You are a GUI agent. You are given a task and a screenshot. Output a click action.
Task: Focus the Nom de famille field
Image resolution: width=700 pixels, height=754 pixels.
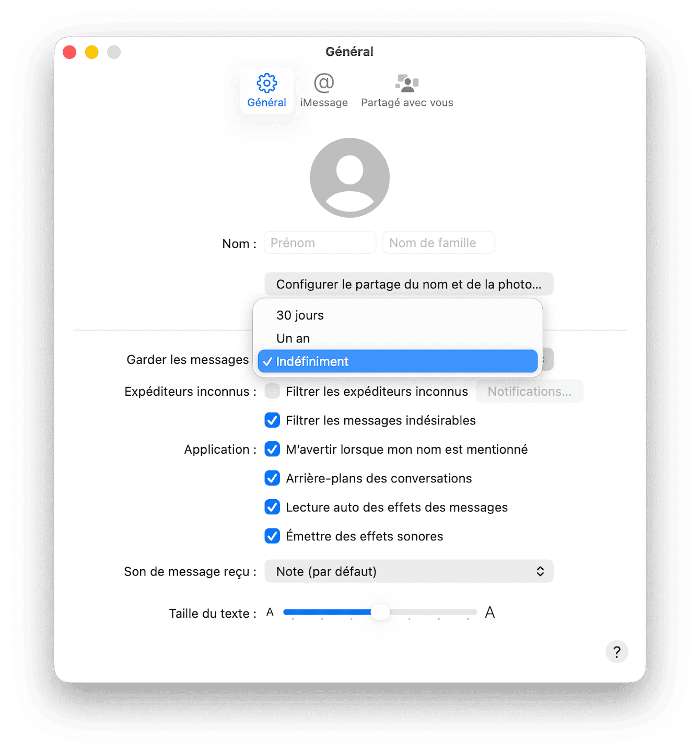[438, 243]
